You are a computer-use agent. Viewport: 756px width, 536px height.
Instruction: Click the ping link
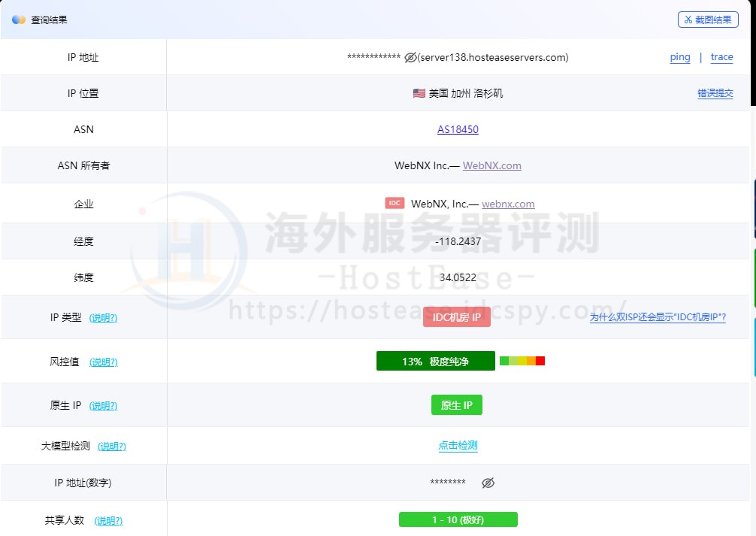[680, 57]
